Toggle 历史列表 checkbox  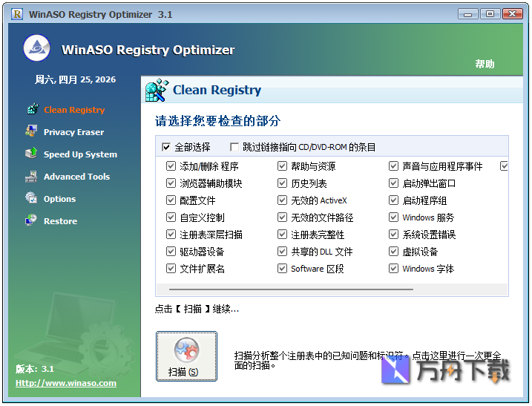(x=282, y=183)
